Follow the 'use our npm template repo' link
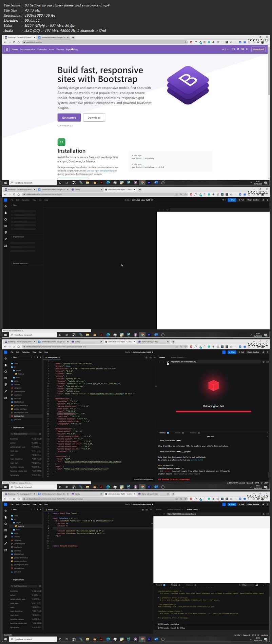The height and width of the screenshot is (644, 272). [x=100, y=170]
